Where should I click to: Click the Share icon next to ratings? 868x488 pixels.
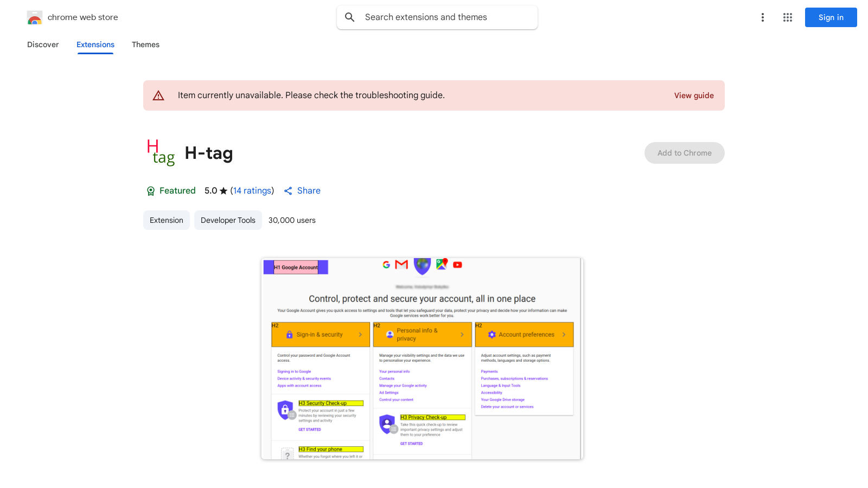point(288,191)
